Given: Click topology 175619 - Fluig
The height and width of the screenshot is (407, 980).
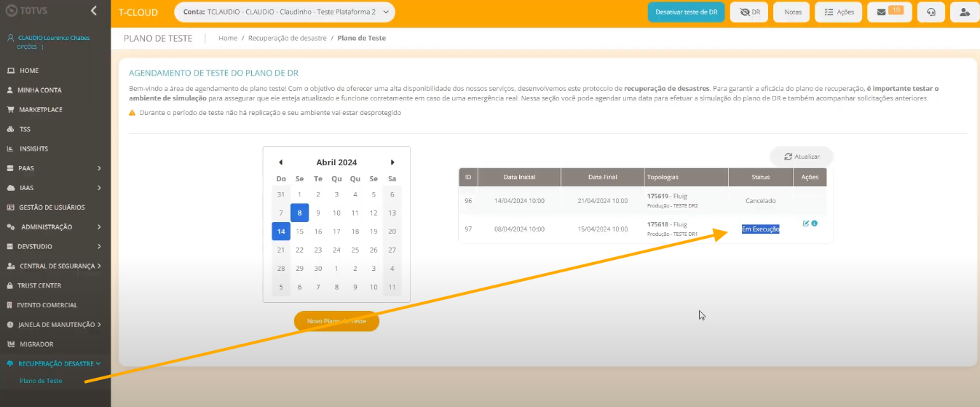Looking at the screenshot, I should point(667,197).
